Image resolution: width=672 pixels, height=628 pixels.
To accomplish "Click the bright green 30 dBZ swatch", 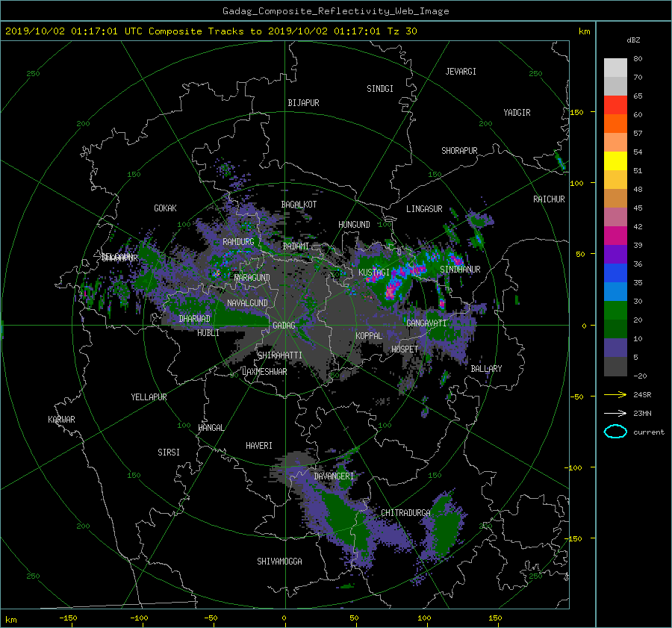I will [615, 310].
